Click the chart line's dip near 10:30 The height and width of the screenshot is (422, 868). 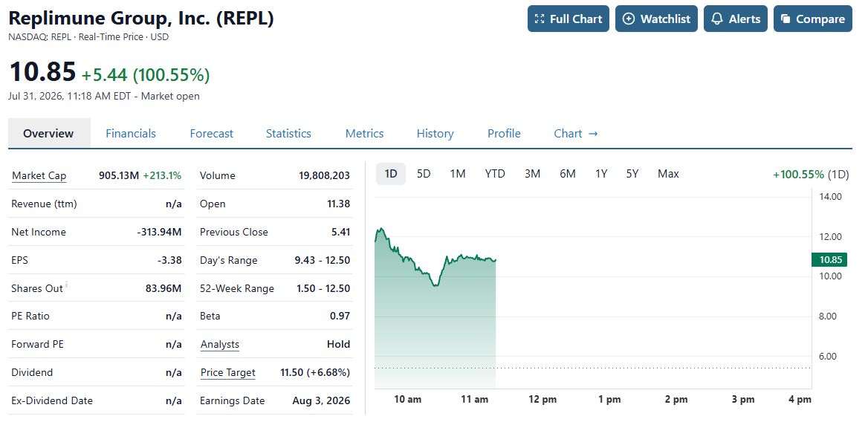[435, 285]
